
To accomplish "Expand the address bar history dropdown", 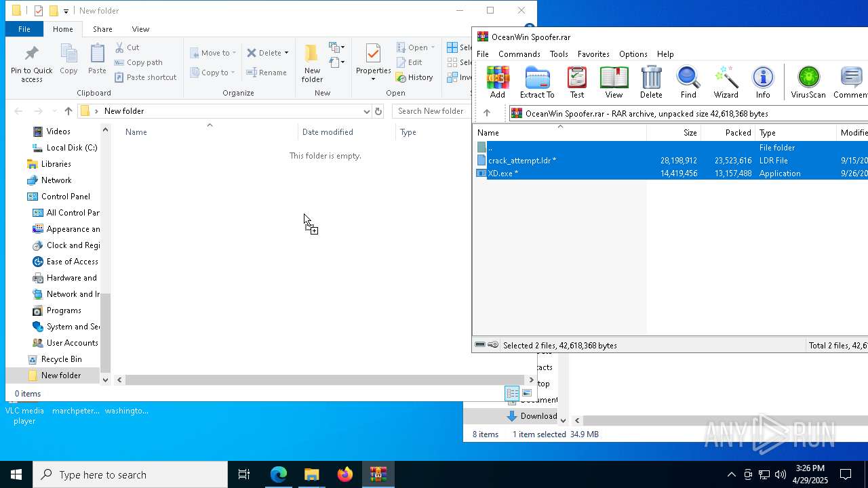I will click(366, 111).
